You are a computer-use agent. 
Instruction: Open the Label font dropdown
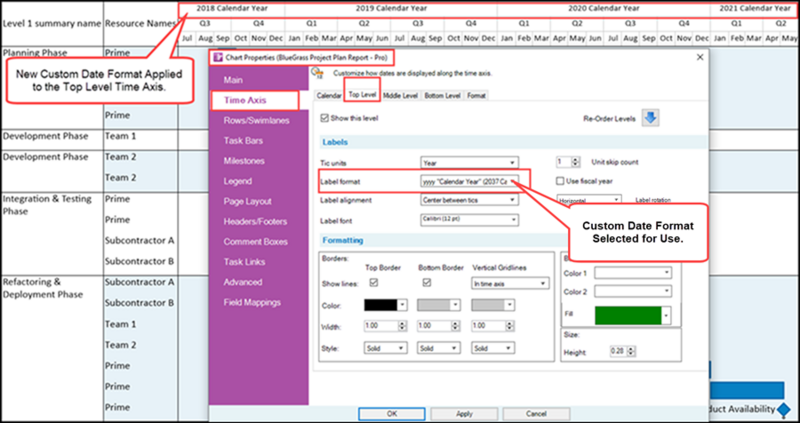pos(469,220)
